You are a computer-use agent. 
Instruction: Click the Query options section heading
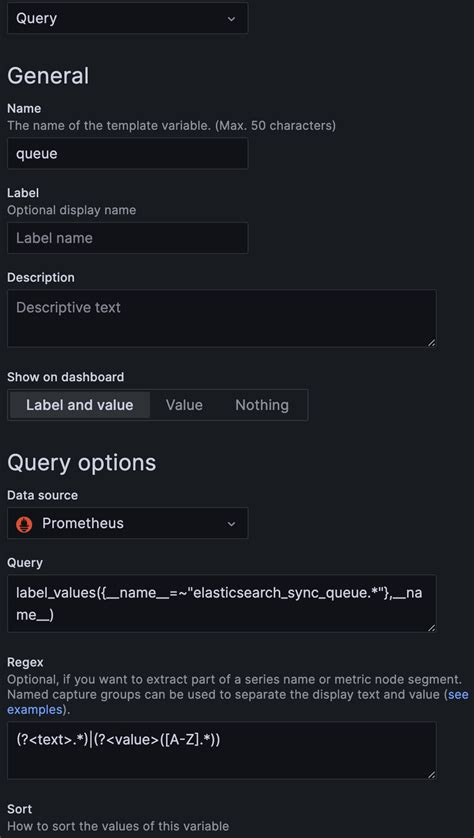pyautogui.click(x=82, y=462)
